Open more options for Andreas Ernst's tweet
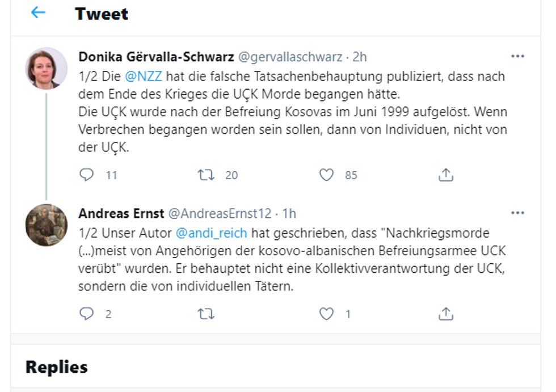 click(x=517, y=213)
